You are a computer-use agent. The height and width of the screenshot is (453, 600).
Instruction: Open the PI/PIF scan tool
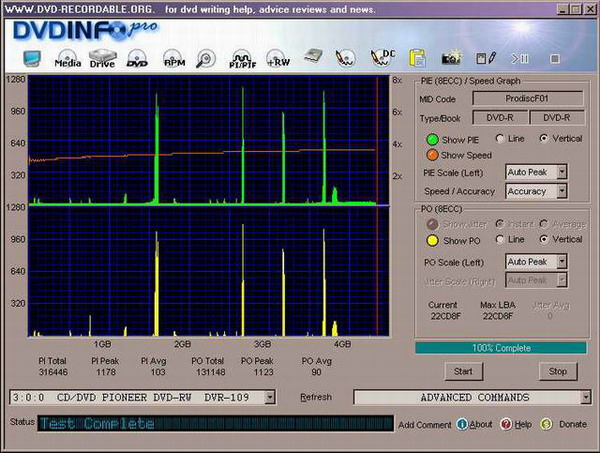(x=242, y=59)
